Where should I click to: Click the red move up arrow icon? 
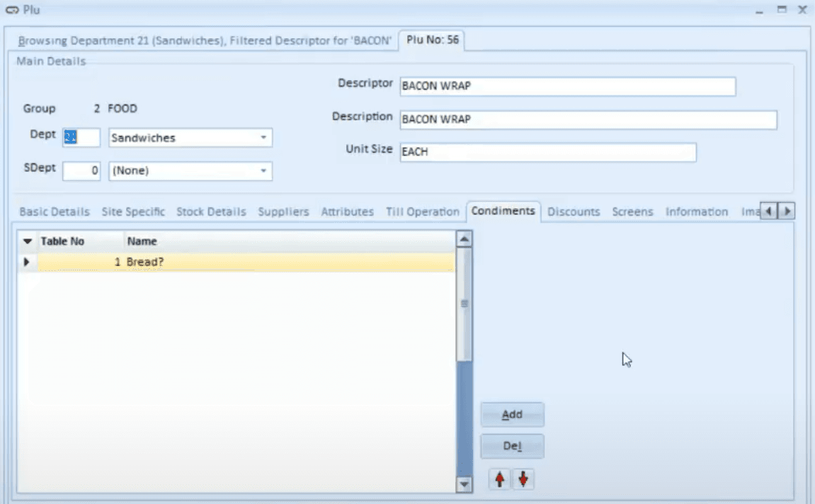[x=500, y=480]
